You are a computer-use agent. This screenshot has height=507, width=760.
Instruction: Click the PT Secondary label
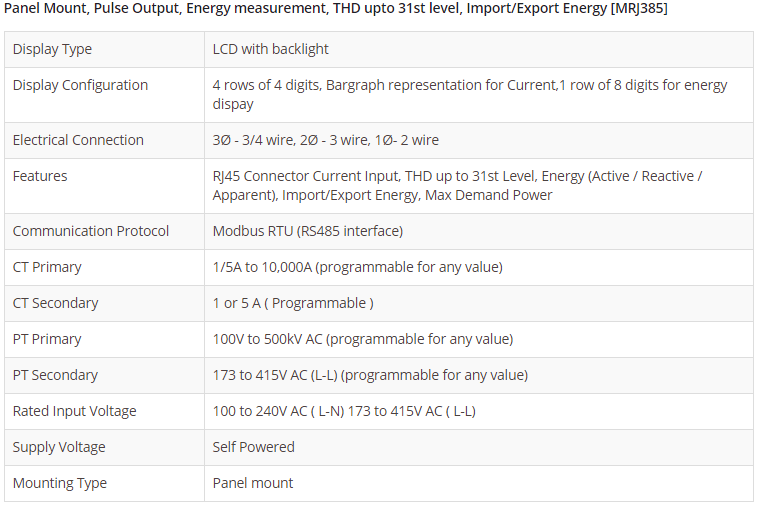55,375
